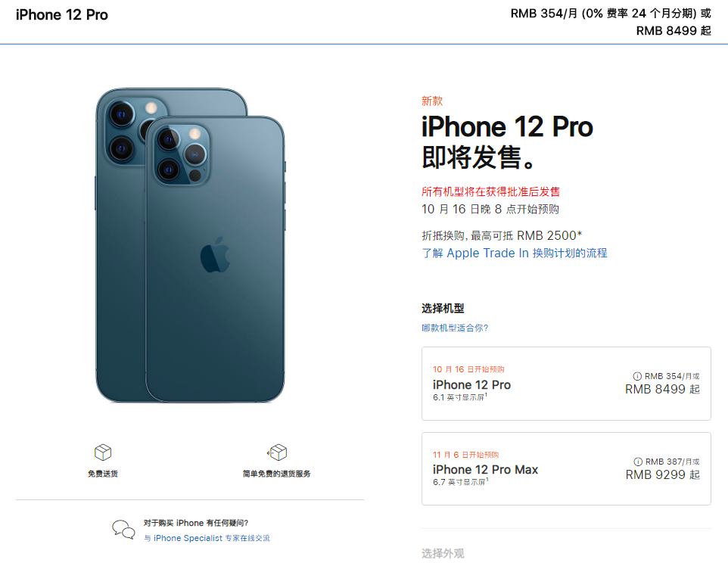The image size is (728, 566).
Task: Click the 免费送货 label
Action: click(x=103, y=474)
